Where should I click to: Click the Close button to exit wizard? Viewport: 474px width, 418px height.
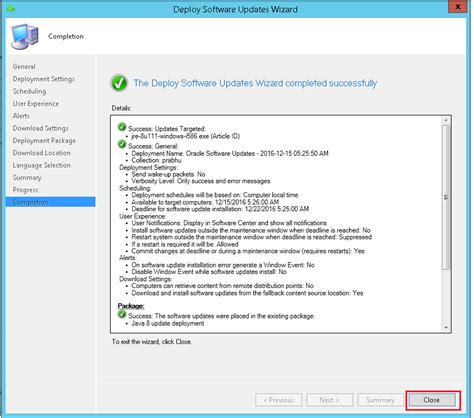[432, 400]
